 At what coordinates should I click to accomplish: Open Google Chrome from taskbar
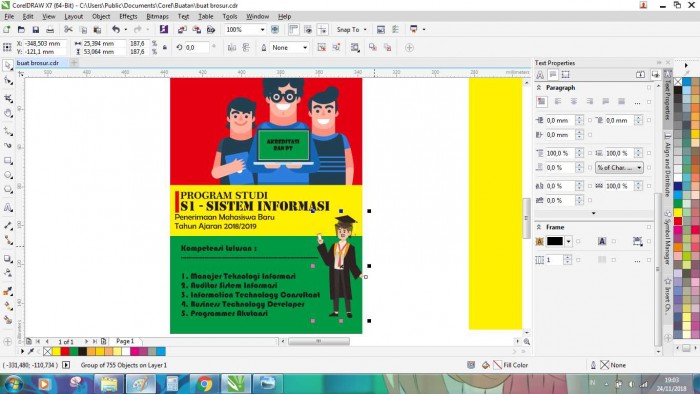(204, 384)
